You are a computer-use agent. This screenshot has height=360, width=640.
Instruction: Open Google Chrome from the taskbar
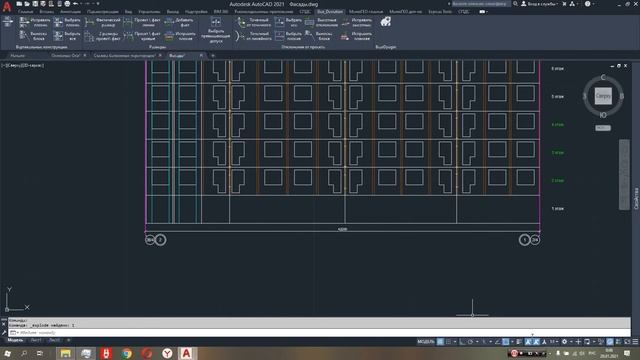[127, 353]
